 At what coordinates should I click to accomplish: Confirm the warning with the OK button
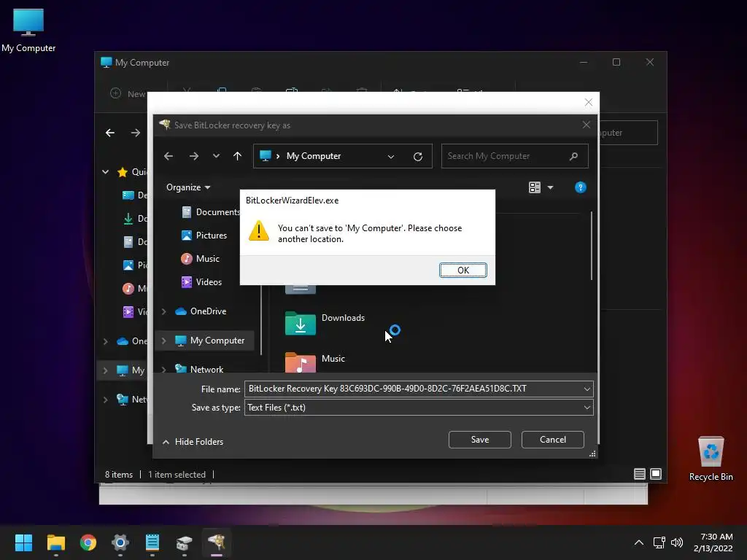click(462, 270)
